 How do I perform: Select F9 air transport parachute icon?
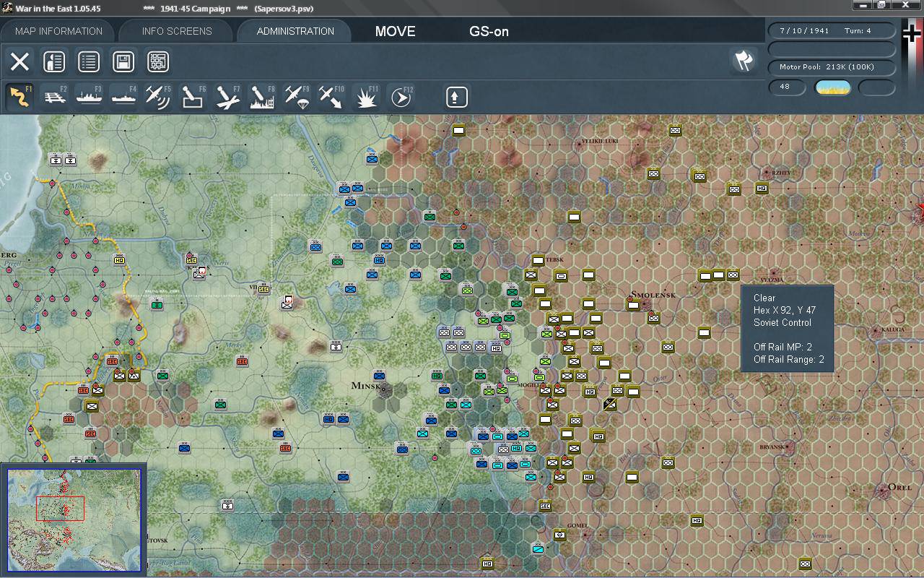pyautogui.click(x=297, y=97)
